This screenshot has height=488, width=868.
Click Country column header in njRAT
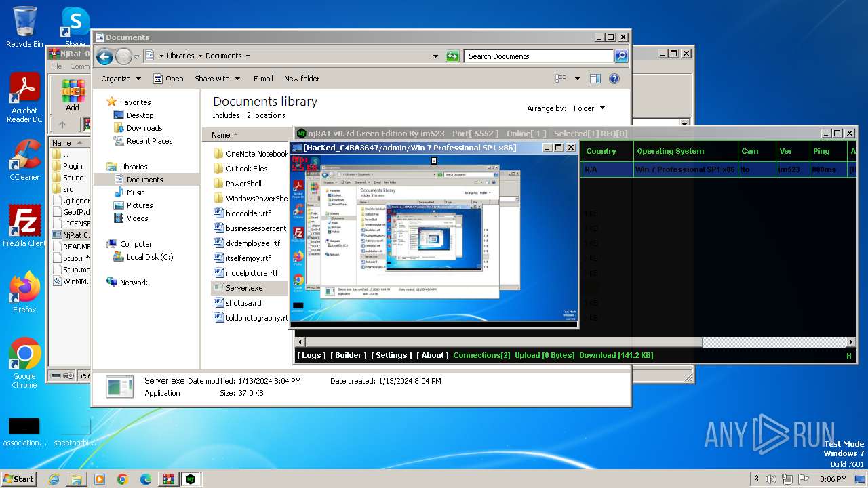tap(607, 151)
